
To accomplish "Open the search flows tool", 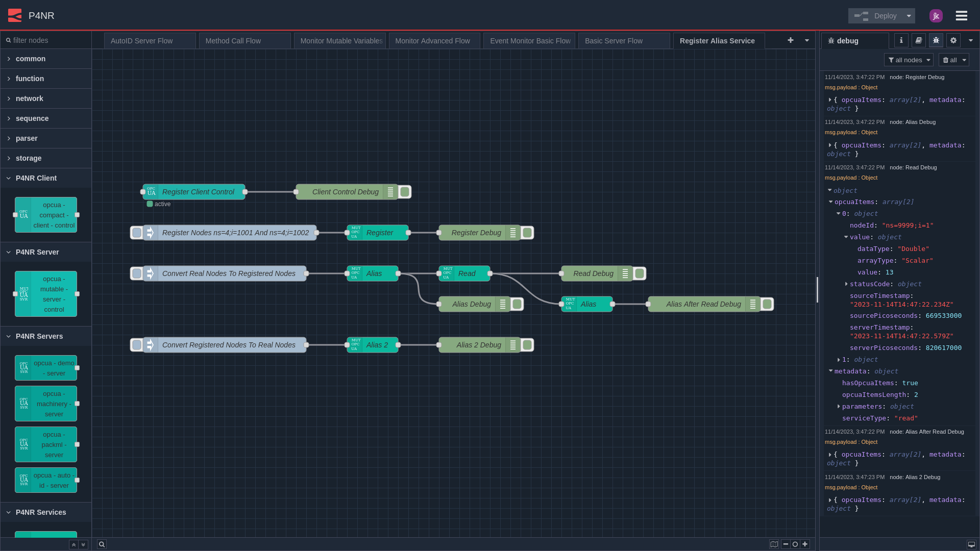I will [x=102, y=544].
